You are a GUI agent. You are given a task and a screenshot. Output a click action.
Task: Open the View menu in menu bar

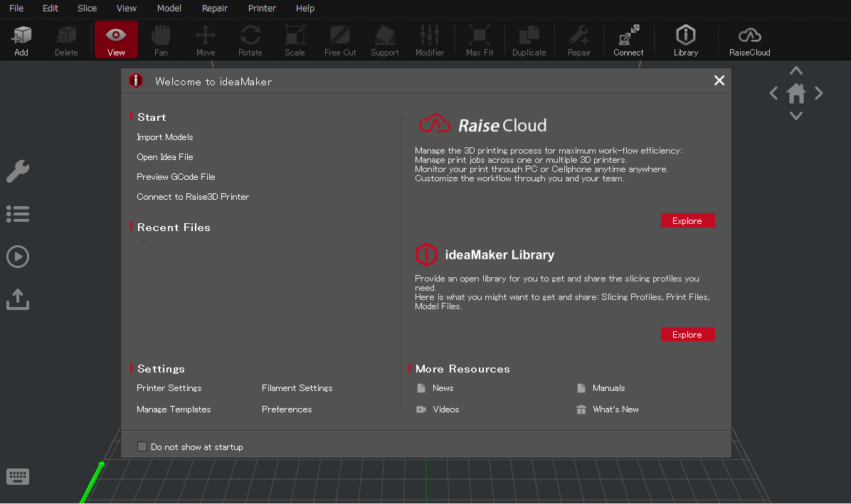[127, 8]
